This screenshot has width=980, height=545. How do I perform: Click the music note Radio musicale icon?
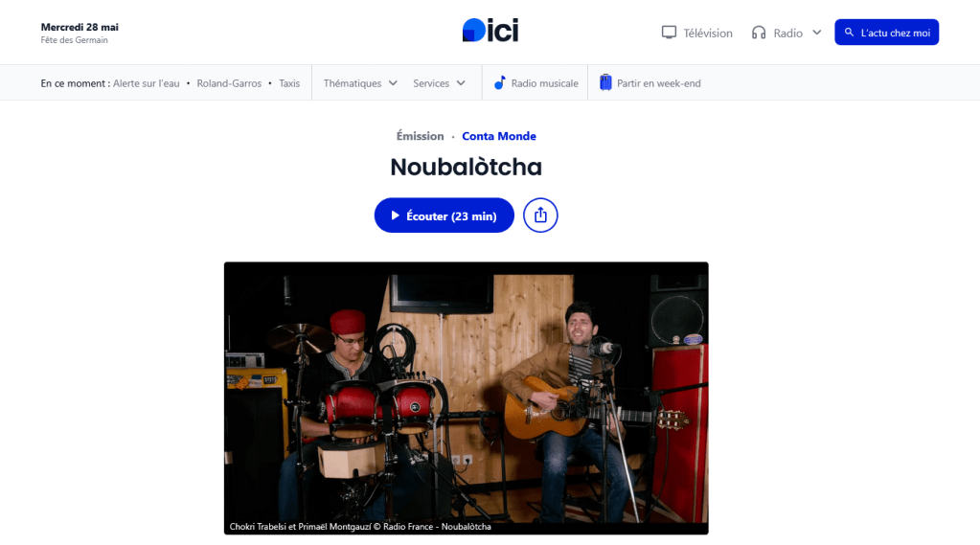[x=499, y=82]
